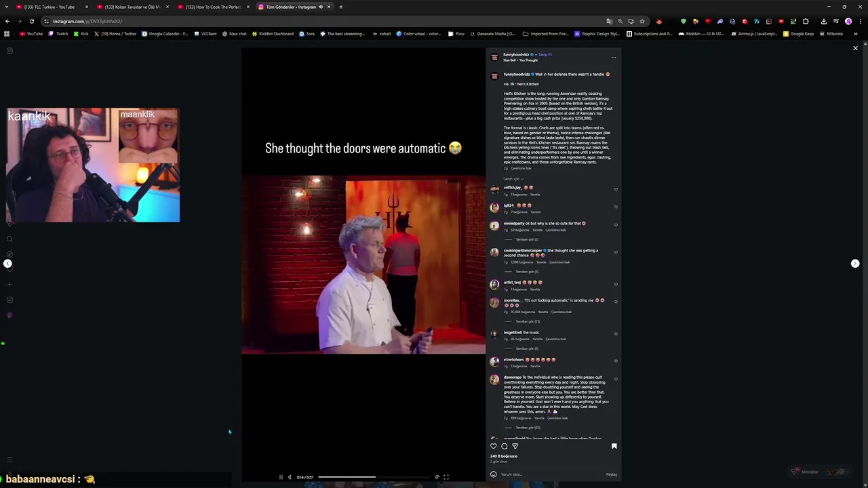Open Sora bookmark

click(x=307, y=34)
